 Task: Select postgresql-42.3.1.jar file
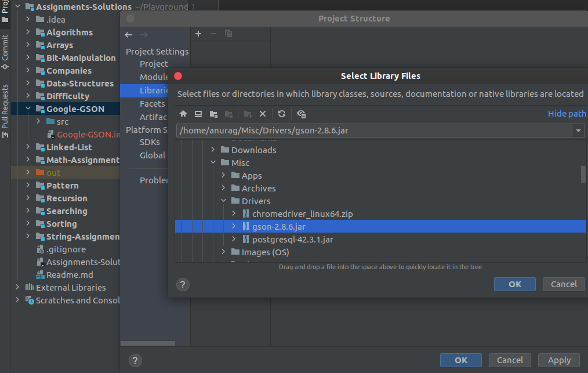[292, 240]
